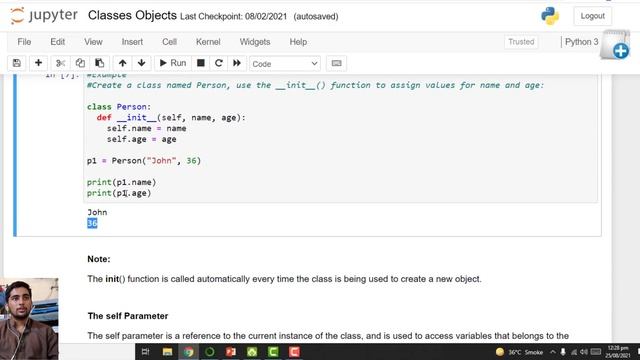
Task: Paste cells below icon
Action: tap(99, 63)
